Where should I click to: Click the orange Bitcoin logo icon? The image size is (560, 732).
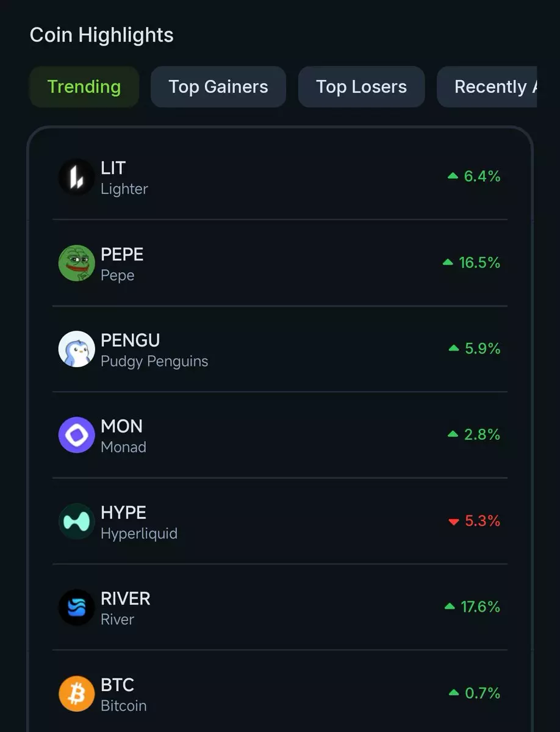[x=76, y=694]
